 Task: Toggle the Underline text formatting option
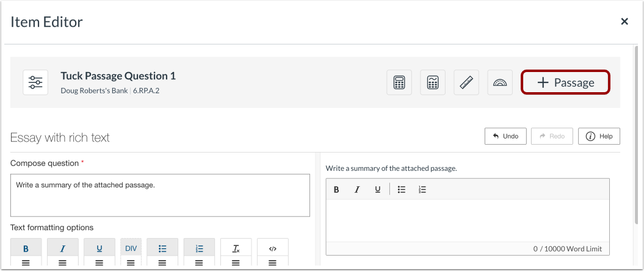pyautogui.click(x=99, y=248)
